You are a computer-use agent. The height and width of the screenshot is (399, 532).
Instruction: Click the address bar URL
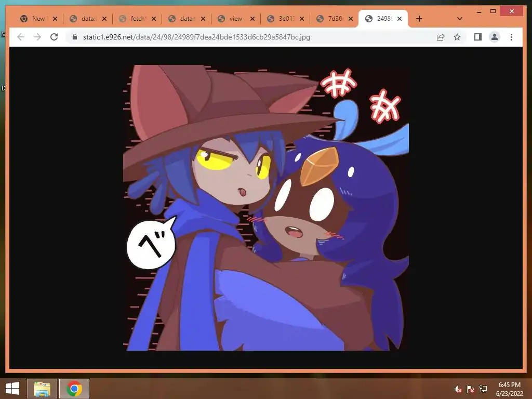(196, 37)
